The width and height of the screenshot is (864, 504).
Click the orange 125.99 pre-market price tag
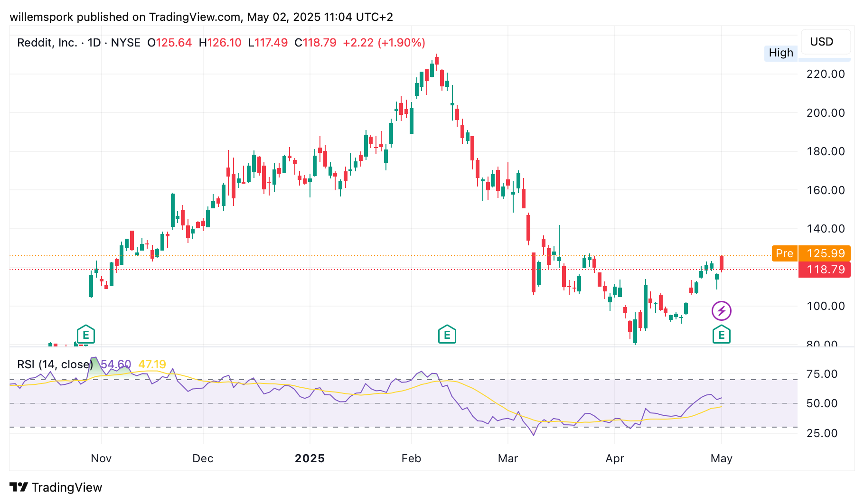tap(825, 253)
